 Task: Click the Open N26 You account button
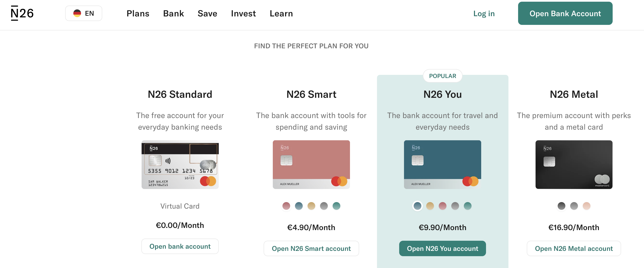443,248
